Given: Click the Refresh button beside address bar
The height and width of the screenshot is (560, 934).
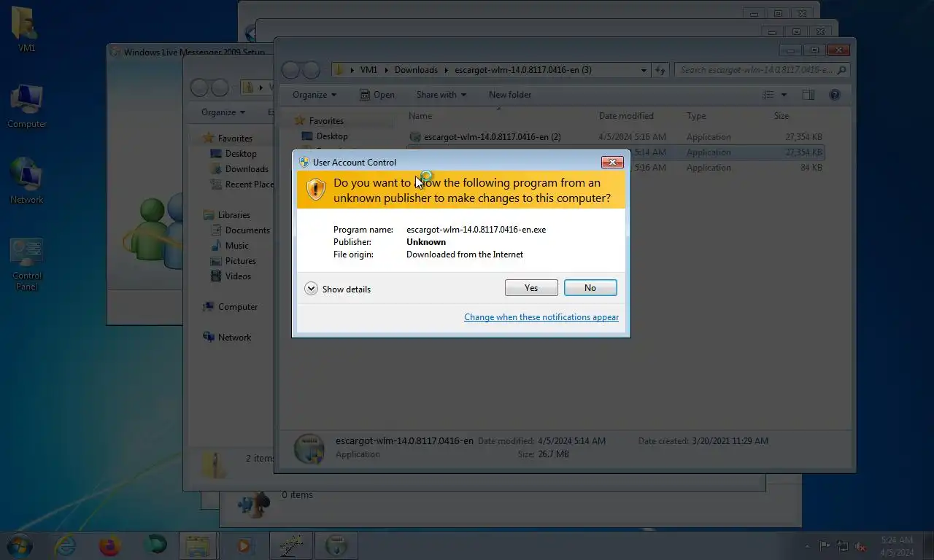Looking at the screenshot, I should [660, 71].
